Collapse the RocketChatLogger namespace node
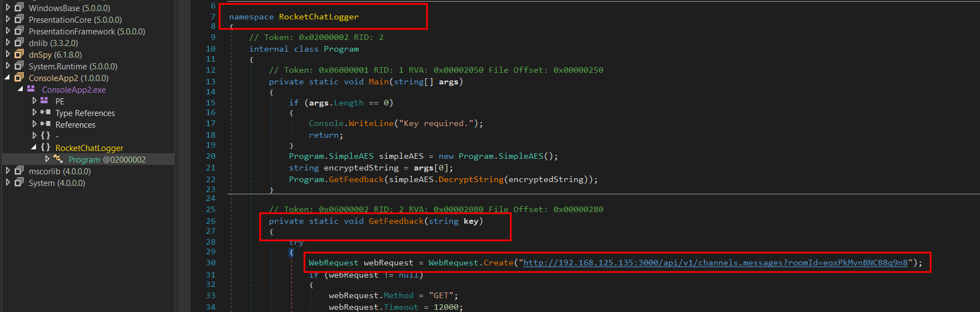 [34, 148]
